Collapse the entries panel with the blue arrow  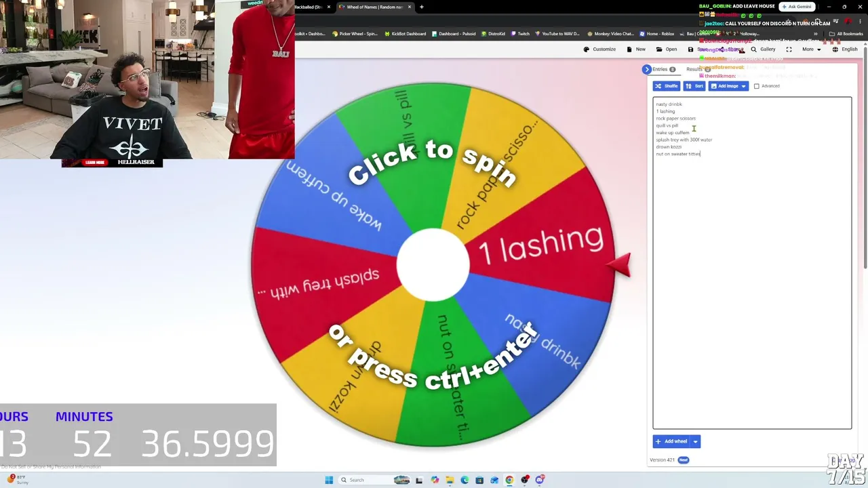coord(647,69)
